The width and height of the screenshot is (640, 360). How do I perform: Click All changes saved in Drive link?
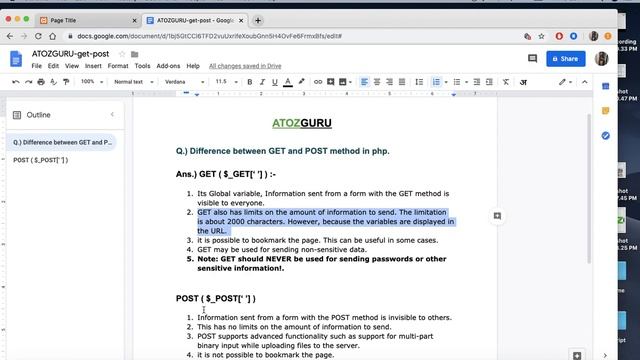(245, 66)
